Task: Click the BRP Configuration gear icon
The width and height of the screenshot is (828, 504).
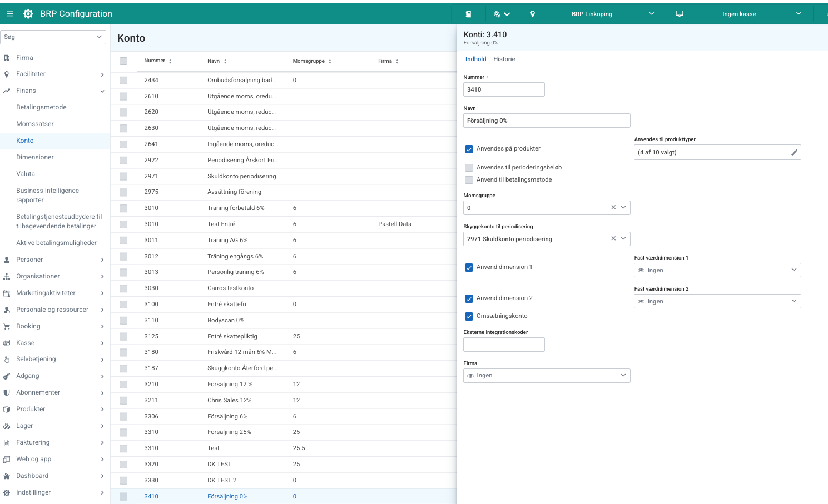Action: coord(28,14)
